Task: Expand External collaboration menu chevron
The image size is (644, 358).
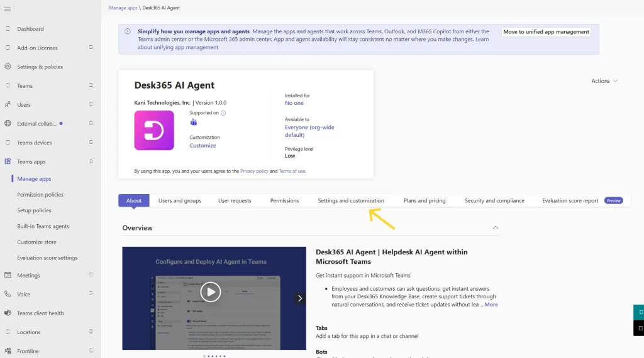Action: (x=91, y=123)
